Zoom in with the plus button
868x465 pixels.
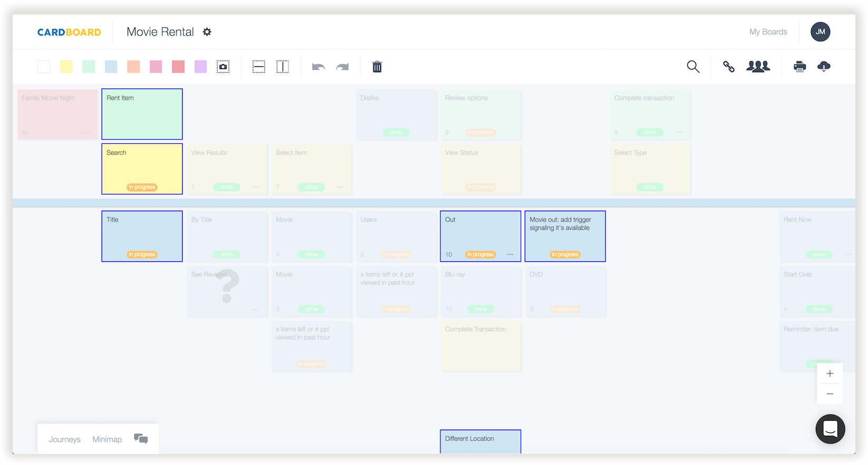click(x=830, y=373)
